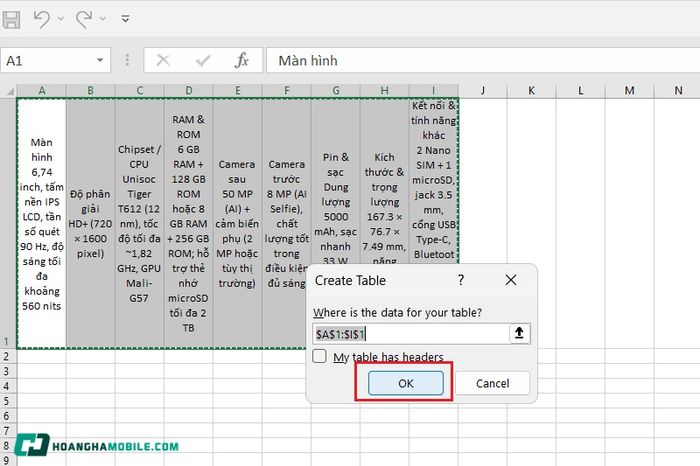Click the Redo arrow icon
This screenshot has height=466, width=700.
point(83,19)
